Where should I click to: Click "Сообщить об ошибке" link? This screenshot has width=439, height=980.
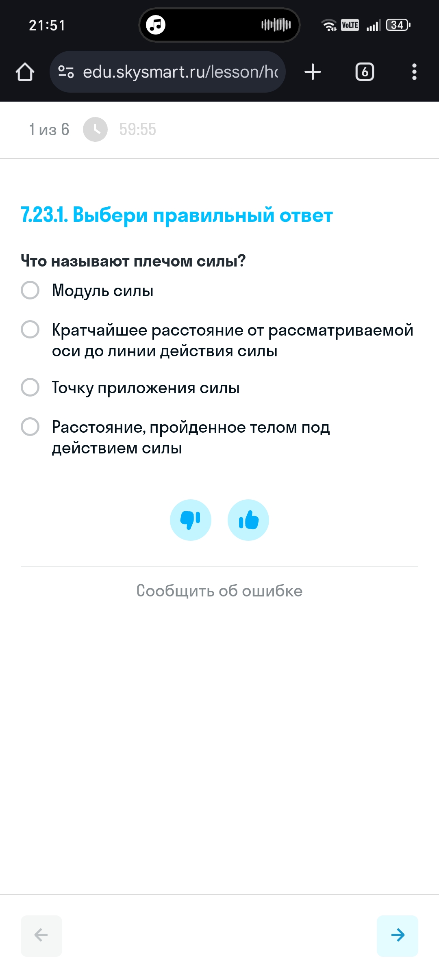click(x=219, y=591)
